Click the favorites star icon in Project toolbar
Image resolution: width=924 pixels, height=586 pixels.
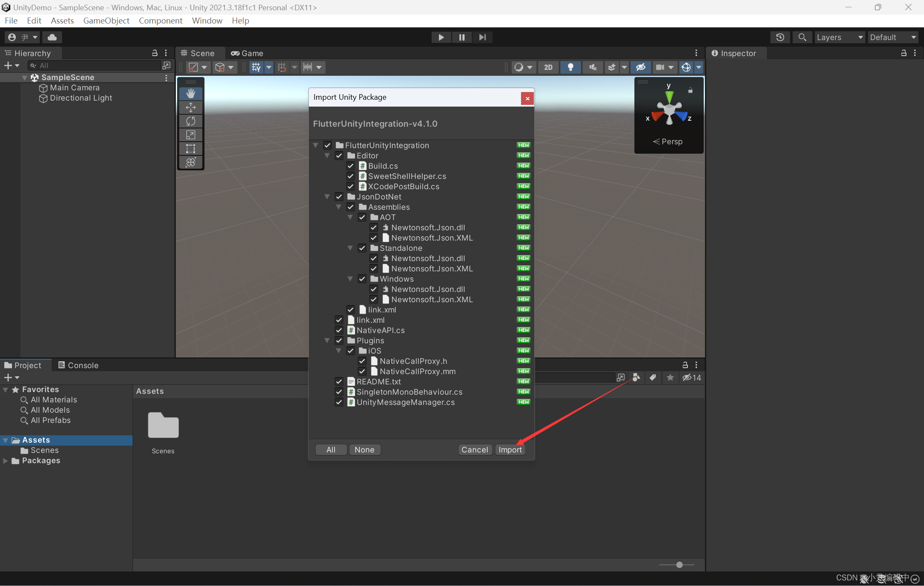670,378
